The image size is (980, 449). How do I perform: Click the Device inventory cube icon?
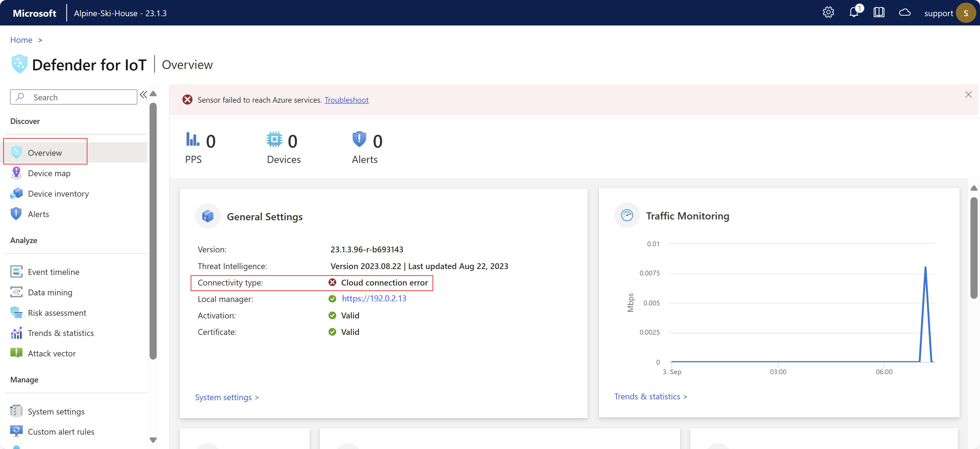pyautogui.click(x=16, y=193)
